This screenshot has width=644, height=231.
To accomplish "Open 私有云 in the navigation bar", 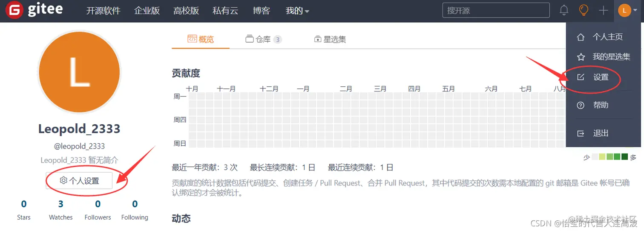I will point(225,11).
